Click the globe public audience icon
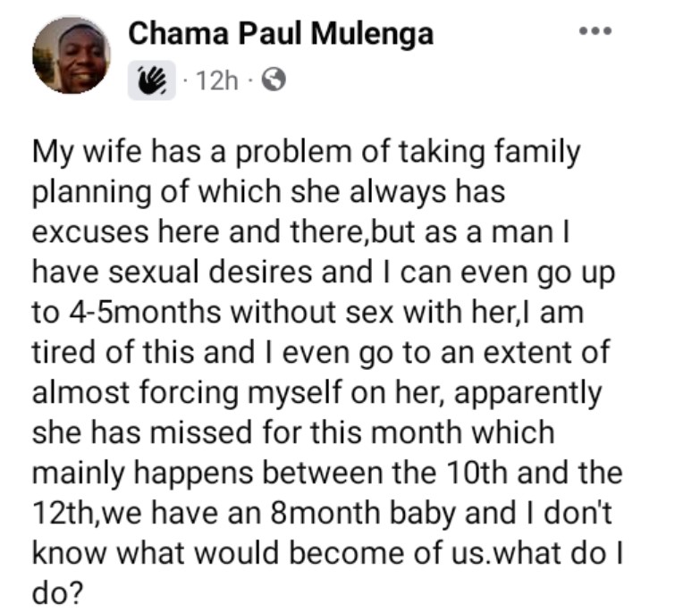 tap(274, 81)
